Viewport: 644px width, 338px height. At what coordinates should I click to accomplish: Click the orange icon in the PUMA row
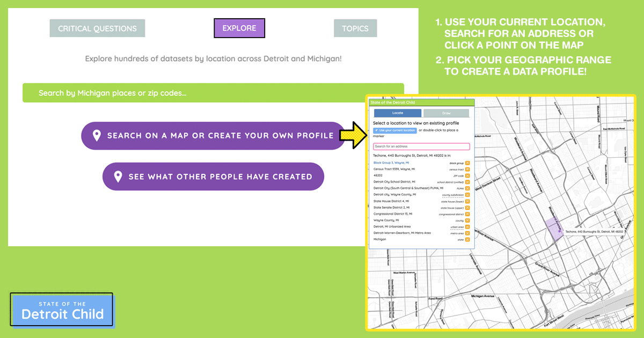pyautogui.click(x=467, y=188)
